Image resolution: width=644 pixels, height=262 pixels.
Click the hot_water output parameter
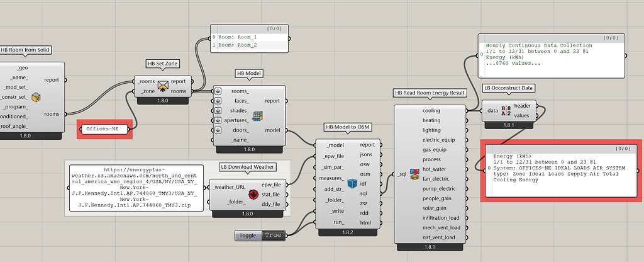tap(434, 169)
